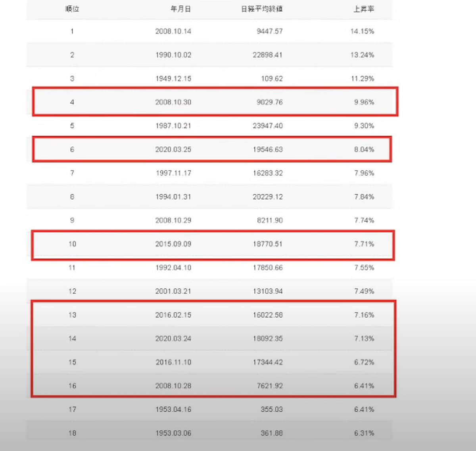Screen dimensions: 476x451
Task: Click the closing value 355.03
Action: click(x=271, y=409)
